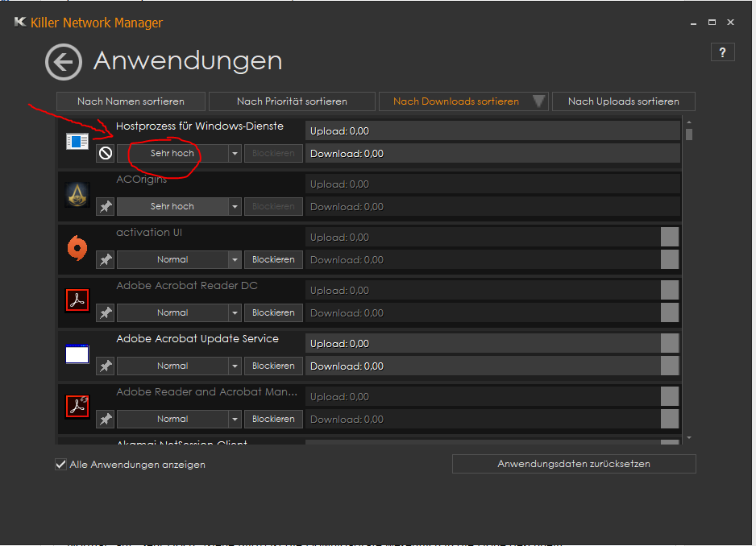Click the grey upload limit handle for Adobe Acrobat Update Service
The width and height of the screenshot is (756, 546).
670,343
